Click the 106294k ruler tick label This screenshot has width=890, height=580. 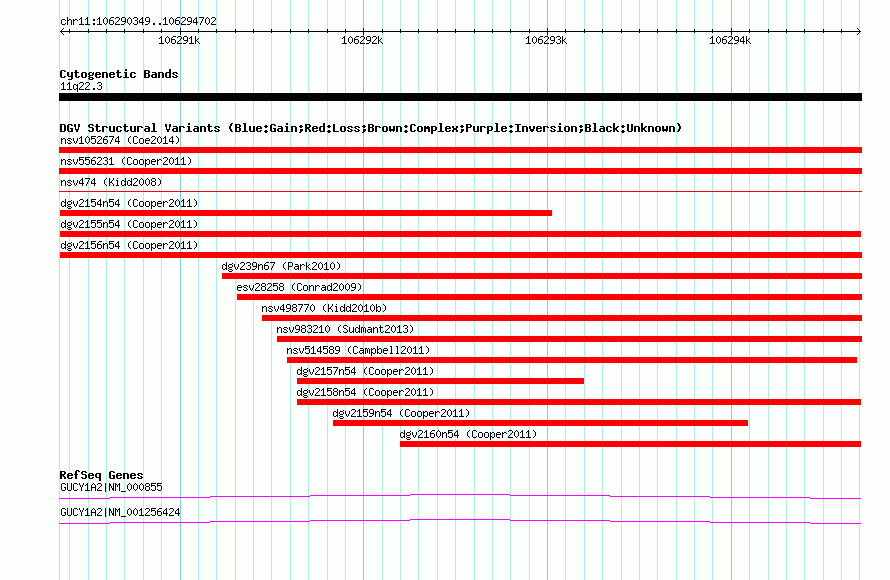pyautogui.click(x=730, y=40)
